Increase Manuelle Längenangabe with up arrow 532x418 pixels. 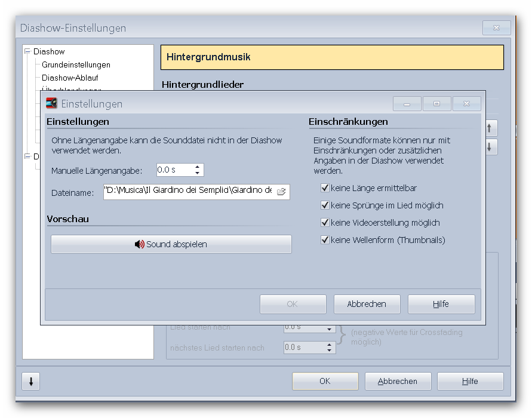pos(197,167)
